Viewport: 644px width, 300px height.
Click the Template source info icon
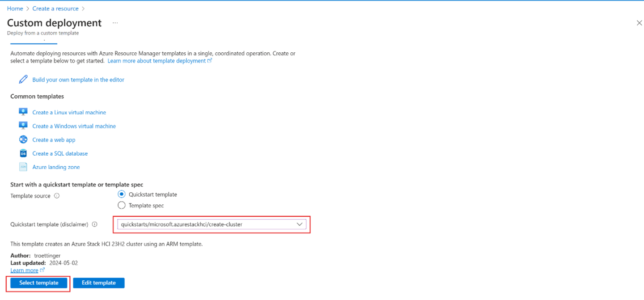[57, 196]
